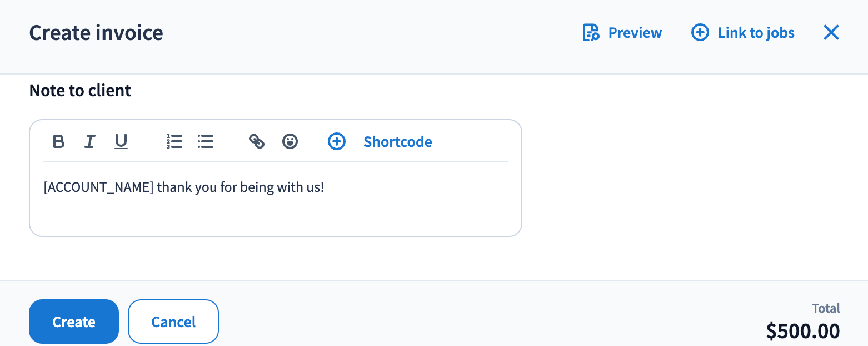Screen dimensions: 868x346
Task: Click the insert hyperlink chain icon
Action: [257, 142]
